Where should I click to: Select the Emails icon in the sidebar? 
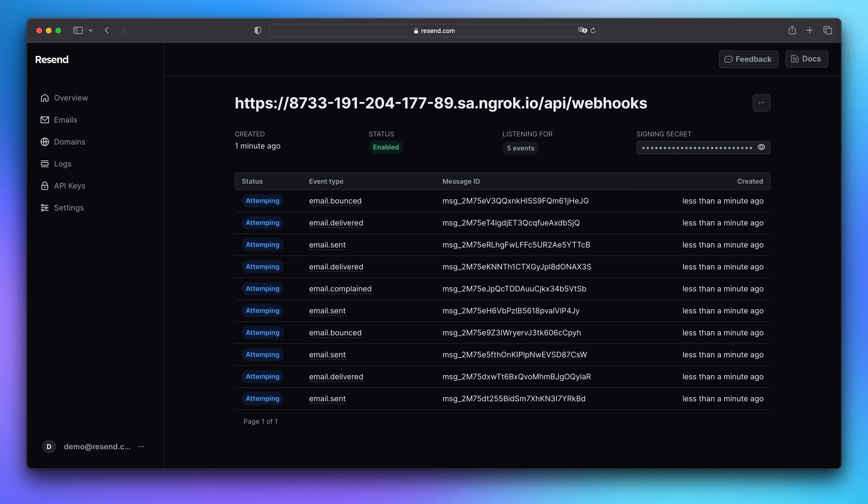45,120
